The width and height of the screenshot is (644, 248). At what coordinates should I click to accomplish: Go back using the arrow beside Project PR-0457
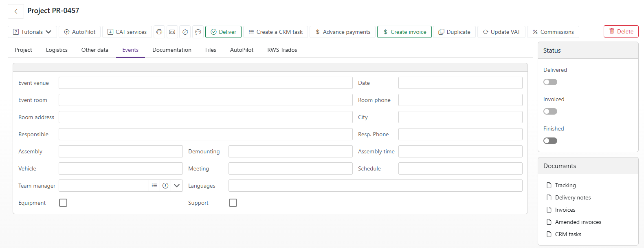[16, 11]
